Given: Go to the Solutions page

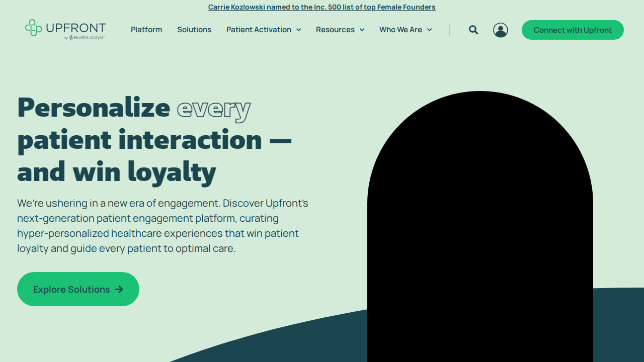Looking at the screenshot, I should (194, 30).
